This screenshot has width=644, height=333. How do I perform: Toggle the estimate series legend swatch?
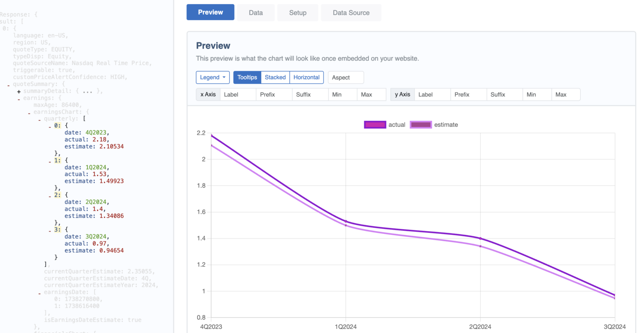421,124
